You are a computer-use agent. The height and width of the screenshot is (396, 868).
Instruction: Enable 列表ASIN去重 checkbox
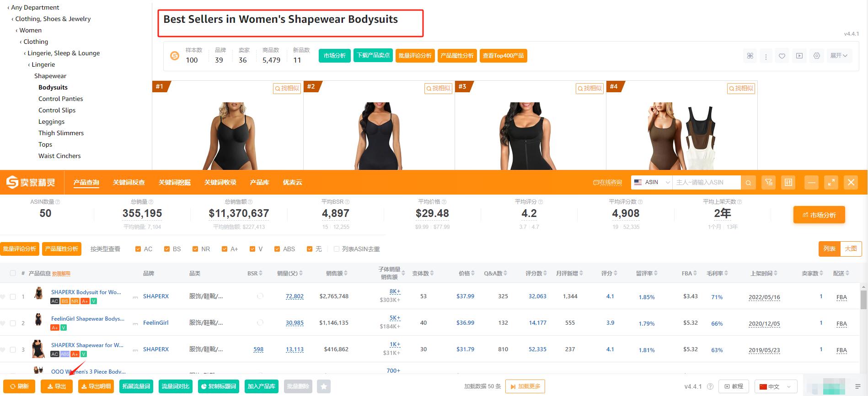(337, 249)
